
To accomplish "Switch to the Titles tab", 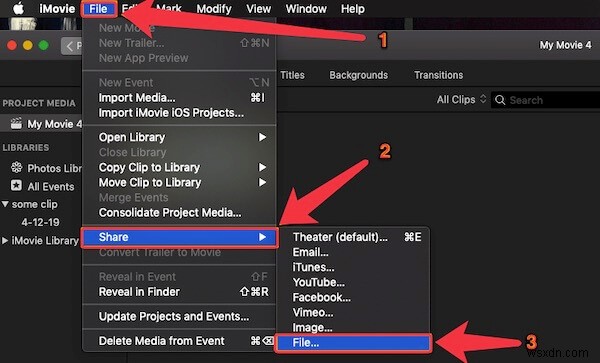I will pyautogui.click(x=292, y=75).
